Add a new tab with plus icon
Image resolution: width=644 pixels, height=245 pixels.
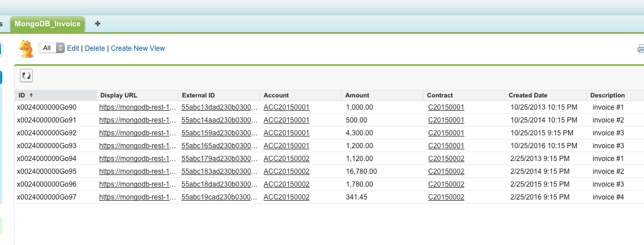point(97,24)
